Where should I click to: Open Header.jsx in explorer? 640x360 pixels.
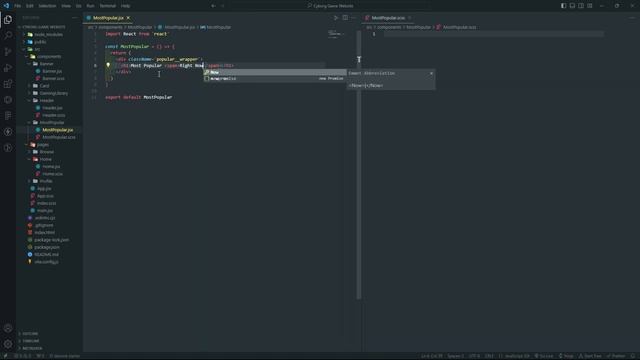tap(52, 108)
